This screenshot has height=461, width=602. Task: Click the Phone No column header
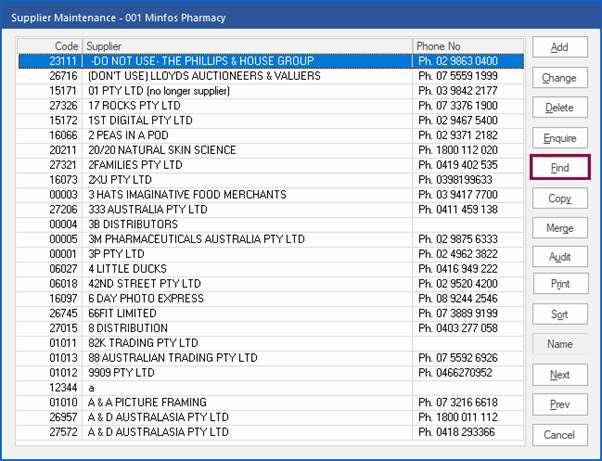[468, 46]
